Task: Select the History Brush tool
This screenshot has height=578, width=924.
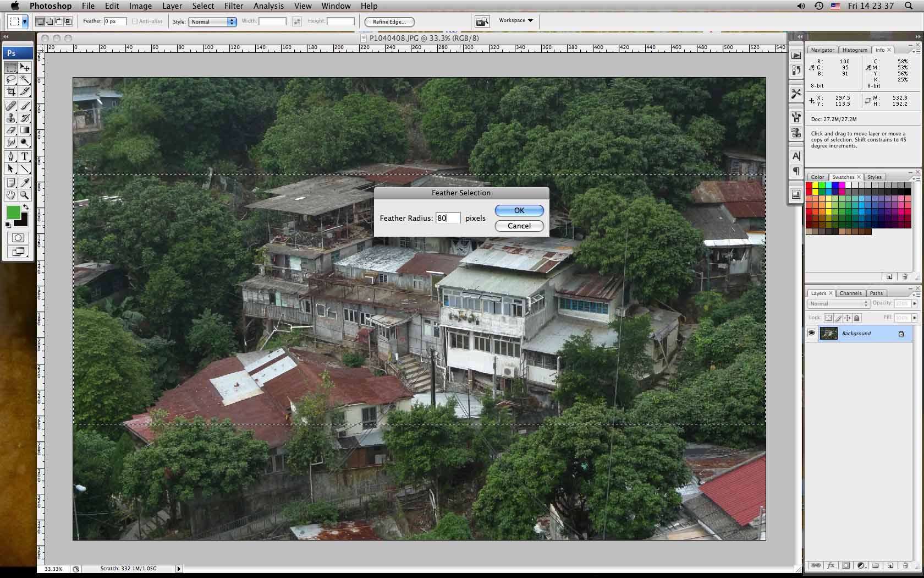Action: coord(25,118)
